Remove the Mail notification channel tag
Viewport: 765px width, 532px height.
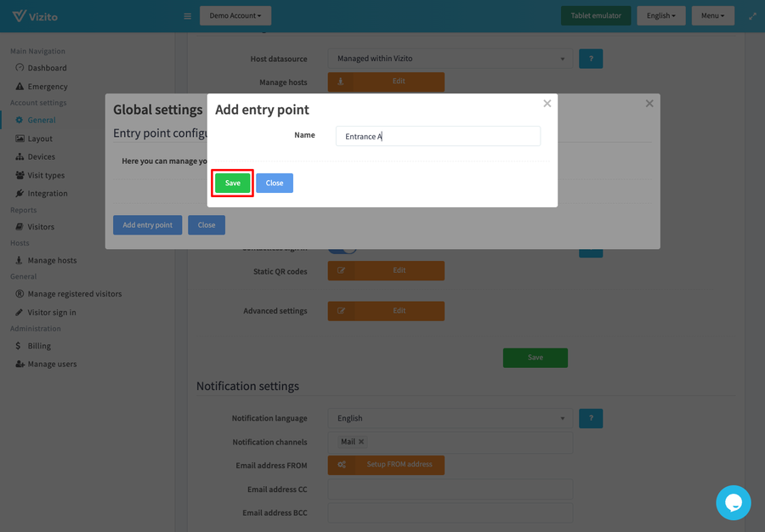tap(361, 441)
